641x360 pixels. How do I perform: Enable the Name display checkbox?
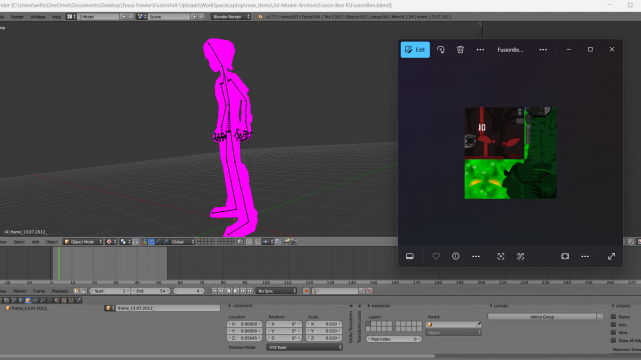(613, 317)
